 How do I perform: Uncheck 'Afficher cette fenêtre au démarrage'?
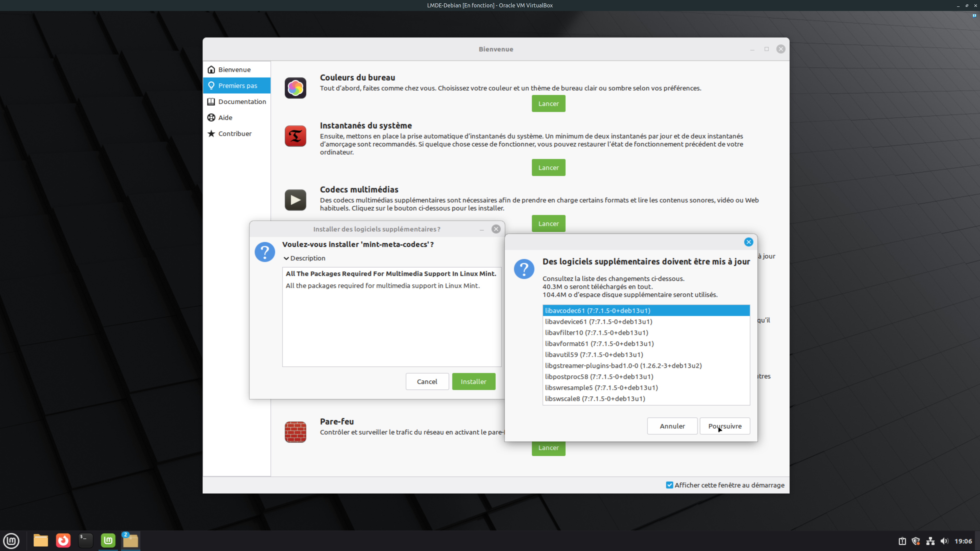tap(670, 485)
